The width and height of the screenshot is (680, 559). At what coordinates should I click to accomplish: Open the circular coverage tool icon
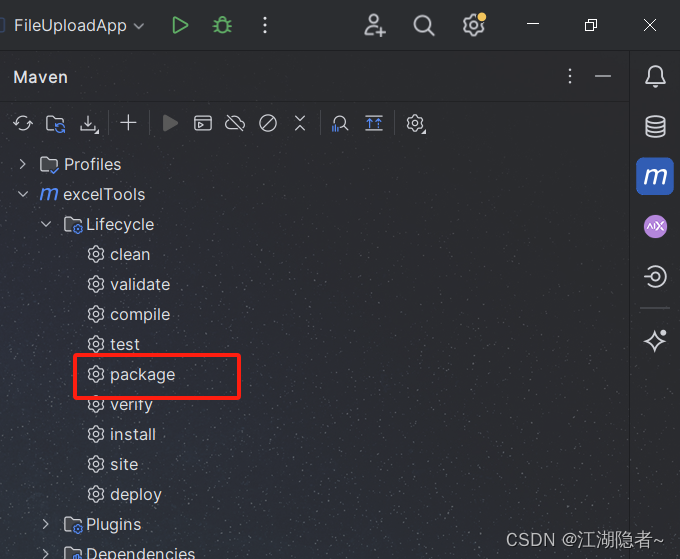[x=655, y=277]
